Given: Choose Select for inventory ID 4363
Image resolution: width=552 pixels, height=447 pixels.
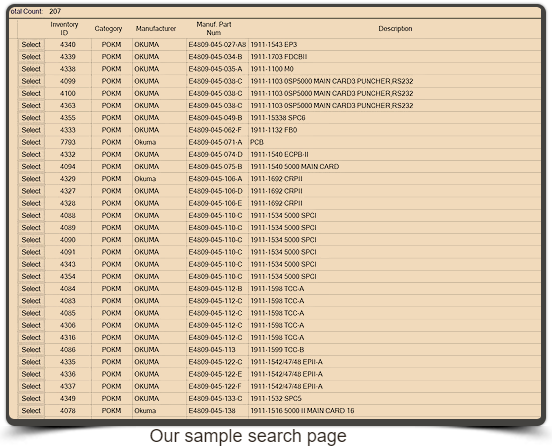Looking at the screenshot, I should 31,106.
